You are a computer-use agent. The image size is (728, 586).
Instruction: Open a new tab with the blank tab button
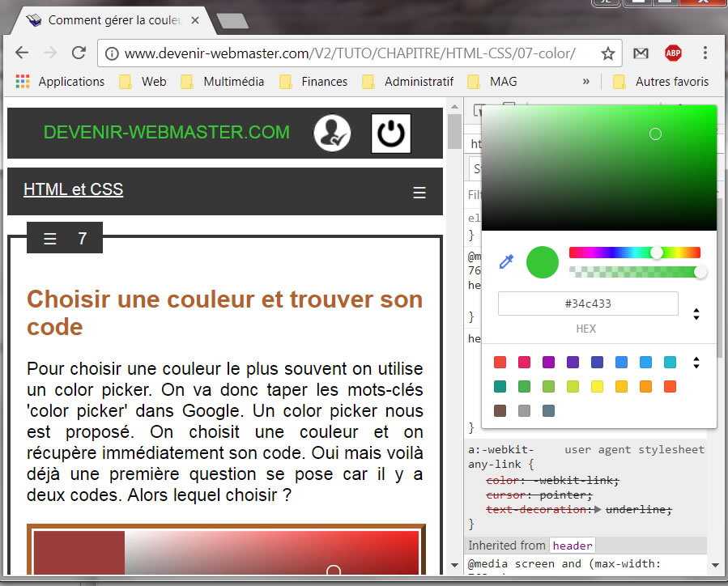tap(232, 21)
